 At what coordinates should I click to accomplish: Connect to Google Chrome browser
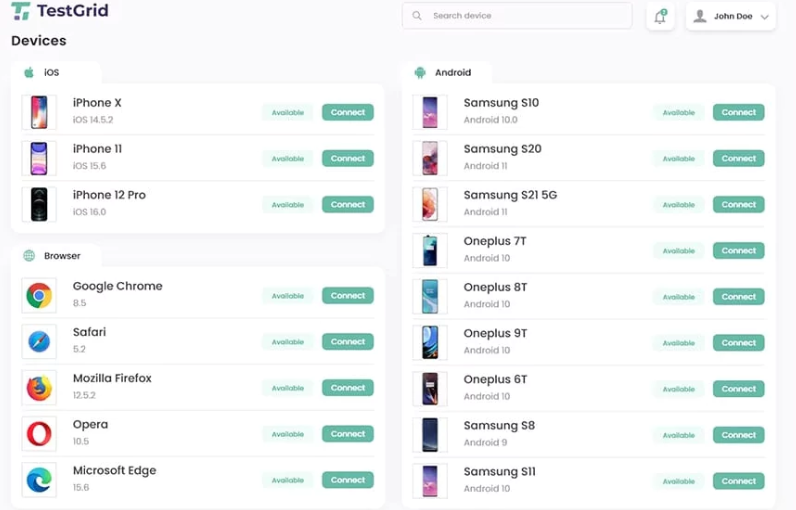[x=348, y=295]
